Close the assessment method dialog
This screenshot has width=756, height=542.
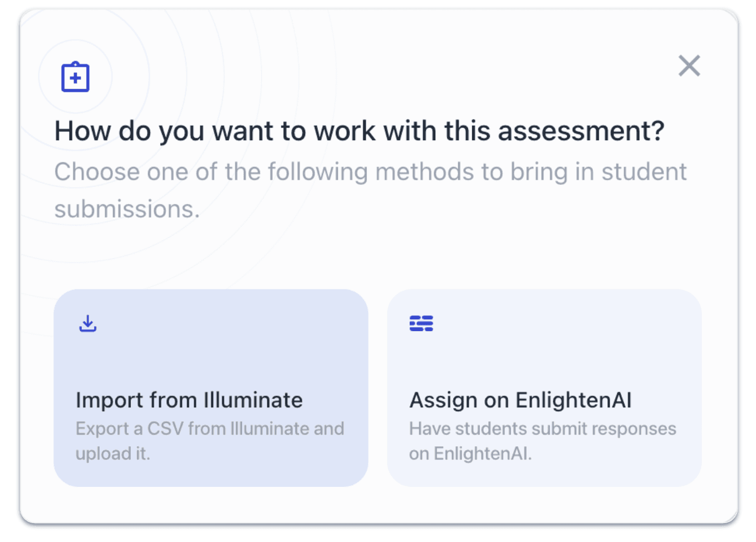(x=689, y=66)
